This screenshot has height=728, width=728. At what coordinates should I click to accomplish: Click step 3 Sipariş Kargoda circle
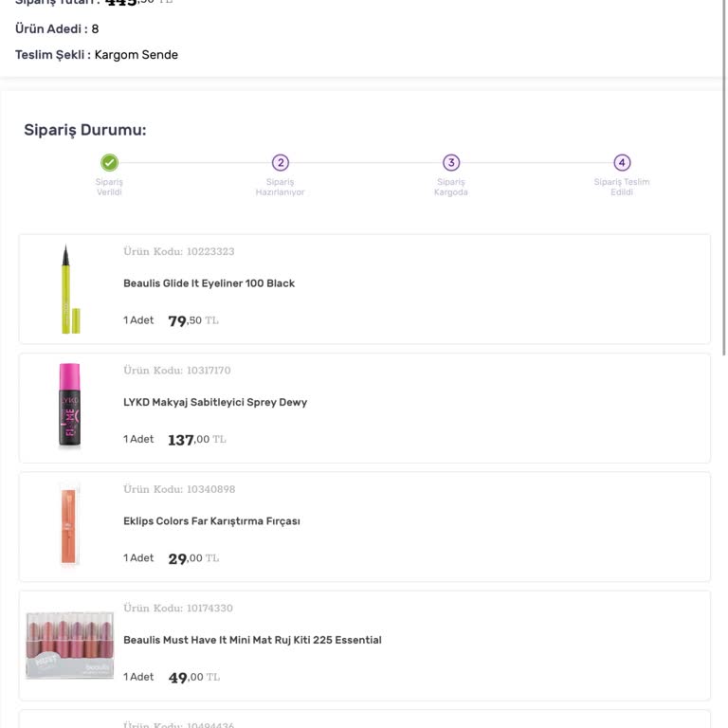(451, 163)
